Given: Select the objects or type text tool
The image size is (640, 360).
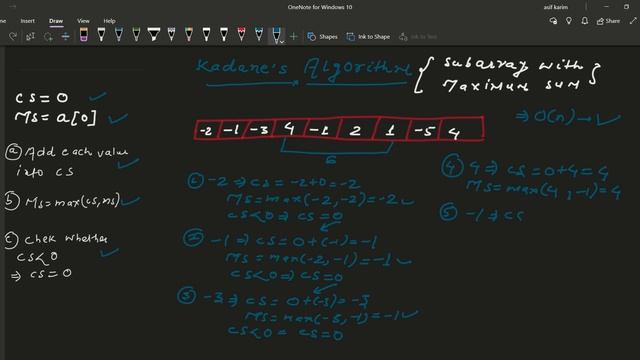Looking at the screenshot, I should tap(30, 37).
